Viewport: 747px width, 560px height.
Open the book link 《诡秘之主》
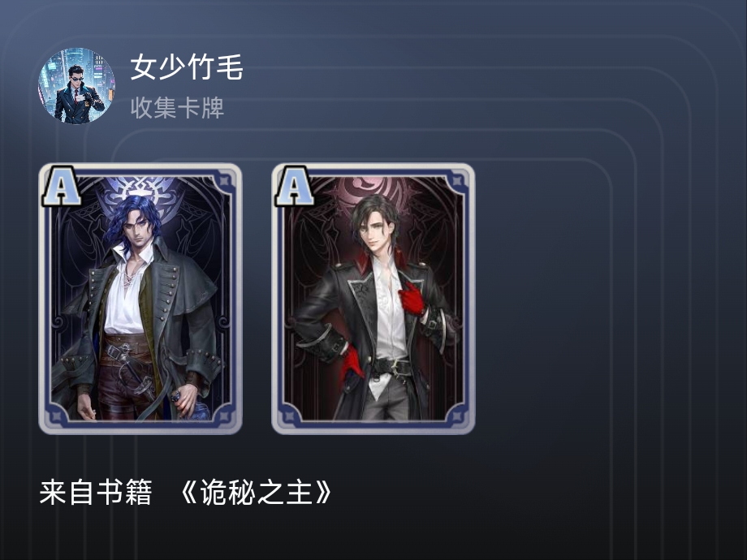(257, 492)
